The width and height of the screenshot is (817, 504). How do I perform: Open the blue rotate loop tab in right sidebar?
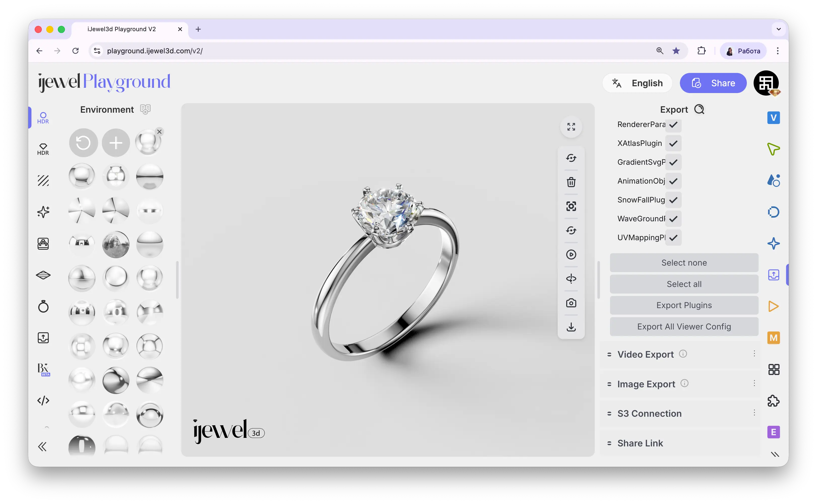click(773, 212)
